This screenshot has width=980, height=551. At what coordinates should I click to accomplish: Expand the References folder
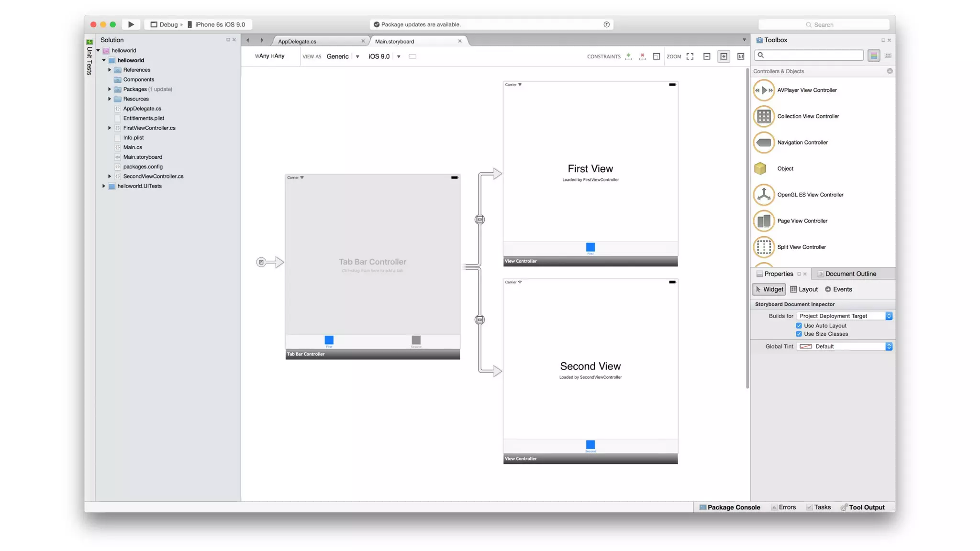pos(110,70)
